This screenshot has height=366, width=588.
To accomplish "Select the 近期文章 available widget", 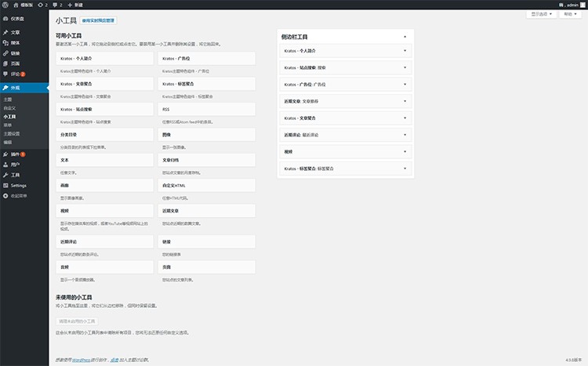I will [207, 211].
